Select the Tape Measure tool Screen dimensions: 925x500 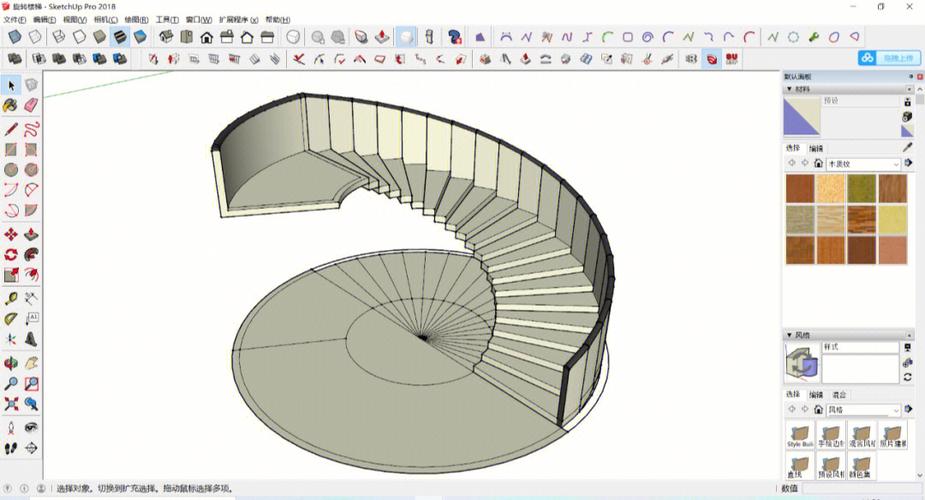point(11,298)
